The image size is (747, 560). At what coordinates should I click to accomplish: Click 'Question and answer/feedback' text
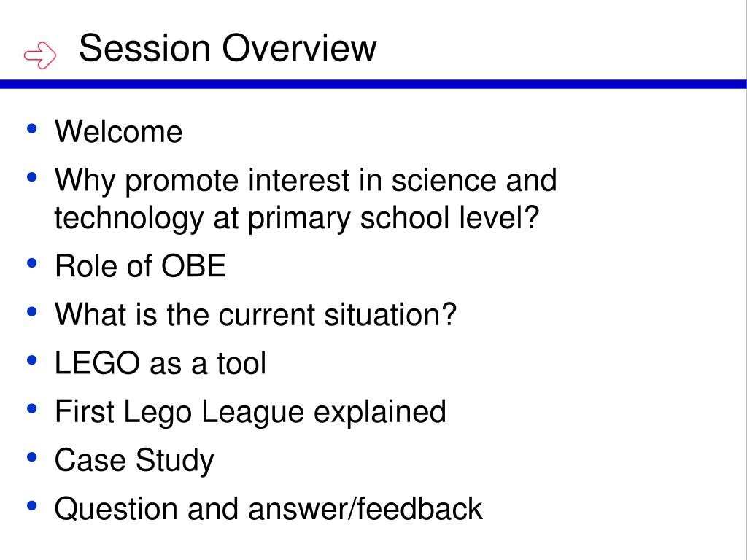(268, 508)
